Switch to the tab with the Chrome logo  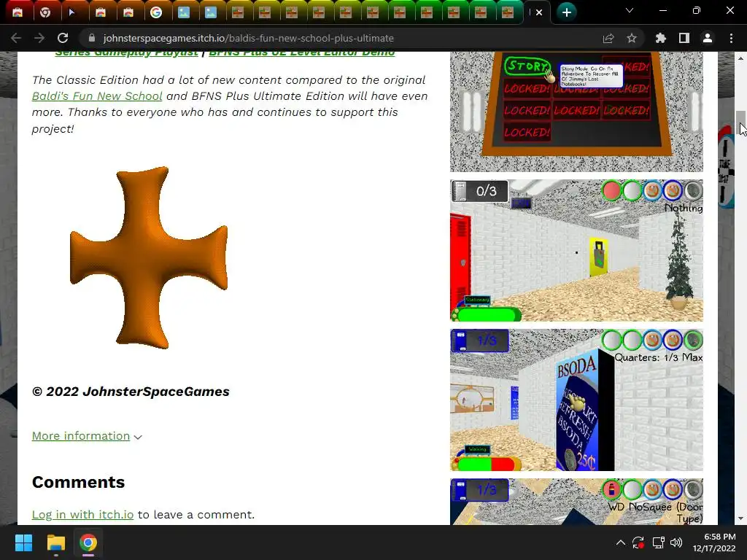click(x=45, y=12)
